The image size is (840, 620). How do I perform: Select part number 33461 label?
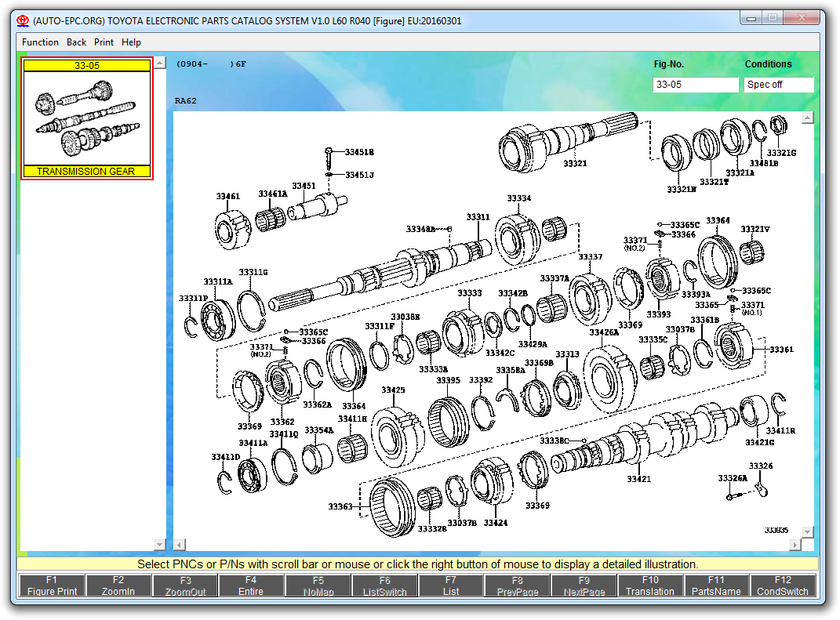(228, 197)
